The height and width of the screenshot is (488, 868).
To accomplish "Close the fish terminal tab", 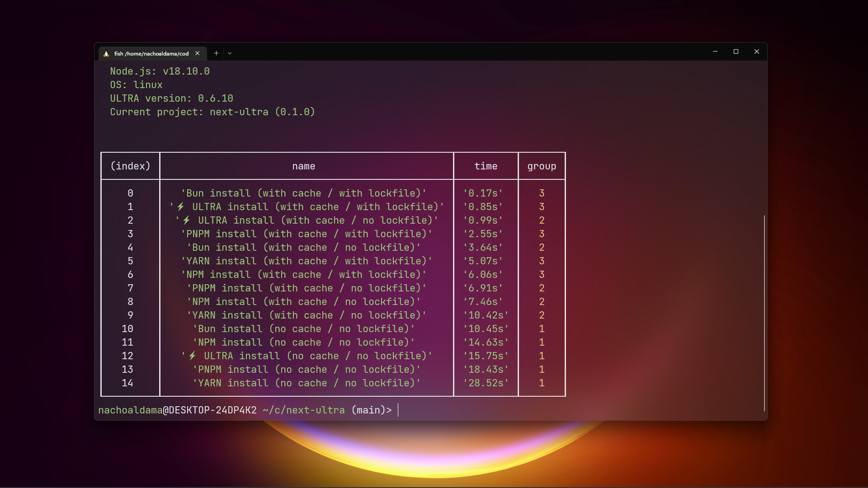I will click(198, 53).
